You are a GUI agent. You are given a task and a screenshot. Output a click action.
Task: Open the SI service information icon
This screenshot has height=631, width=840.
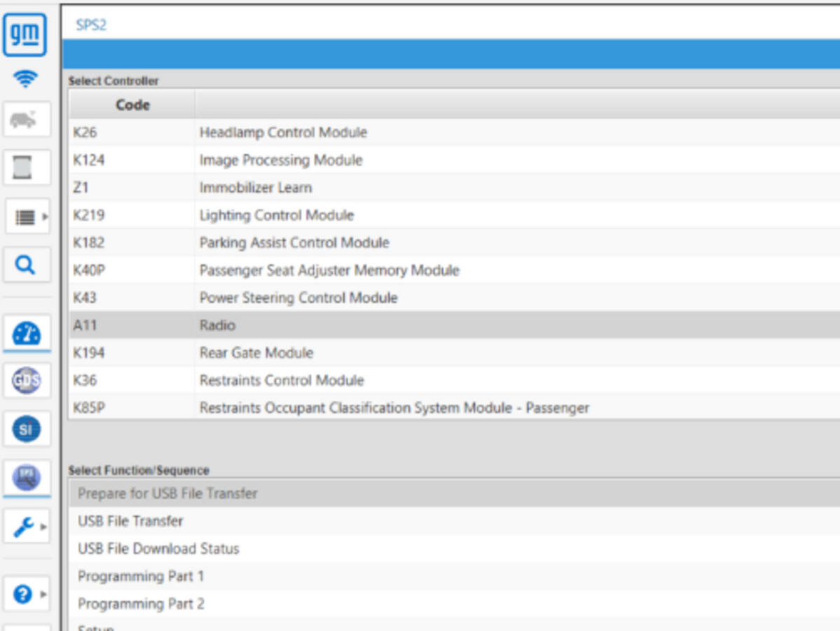(x=27, y=429)
